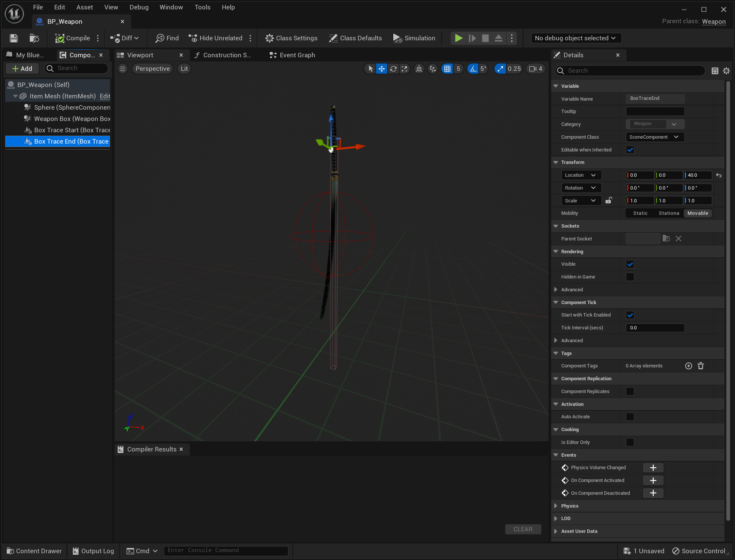
Task: Click the Browse to asset icon
Action: [x=34, y=38]
